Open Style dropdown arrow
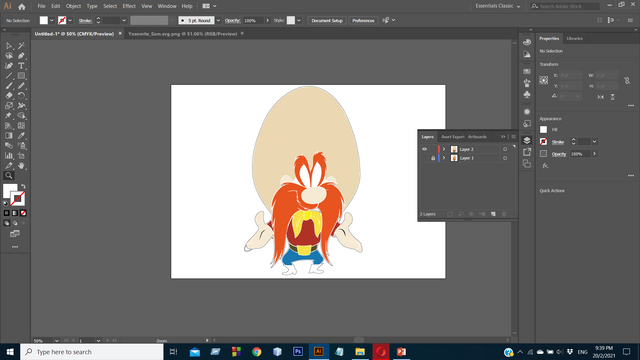 point(299,20)
